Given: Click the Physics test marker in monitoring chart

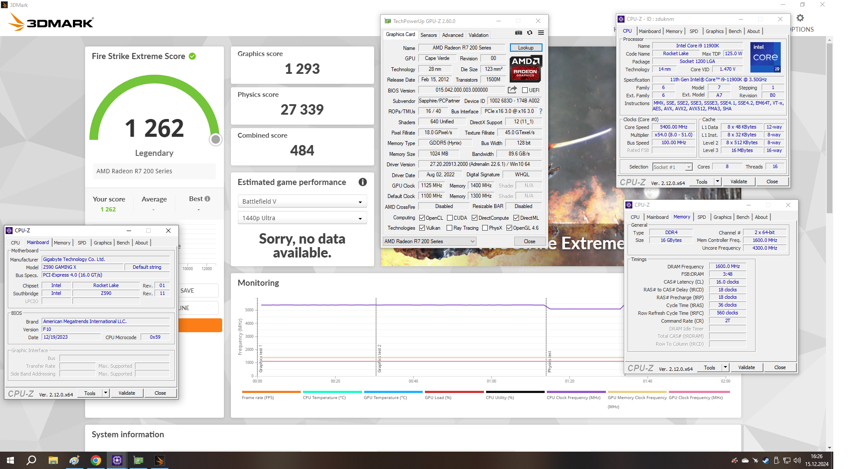Looking at the screenshot, I should [549, 361].
